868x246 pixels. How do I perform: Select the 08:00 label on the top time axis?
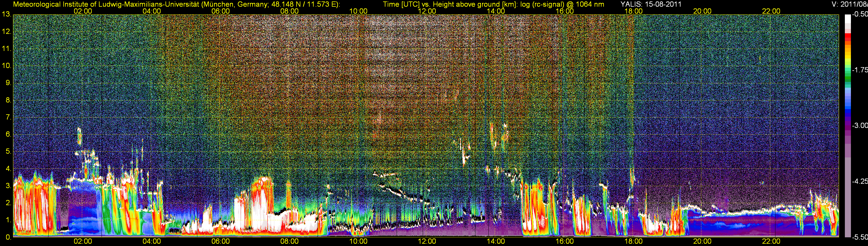tap(289, 11)
